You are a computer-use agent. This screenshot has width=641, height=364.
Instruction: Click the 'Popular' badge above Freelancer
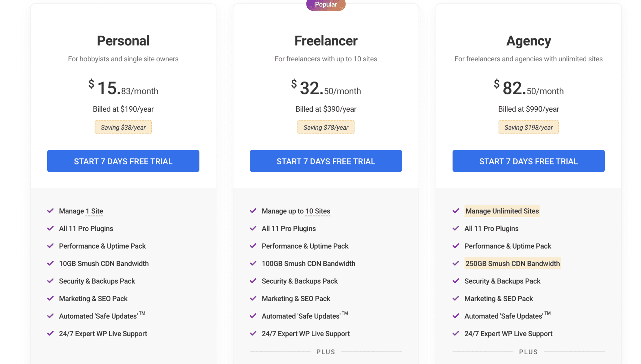pyautogui.click(x=326, y=4)
